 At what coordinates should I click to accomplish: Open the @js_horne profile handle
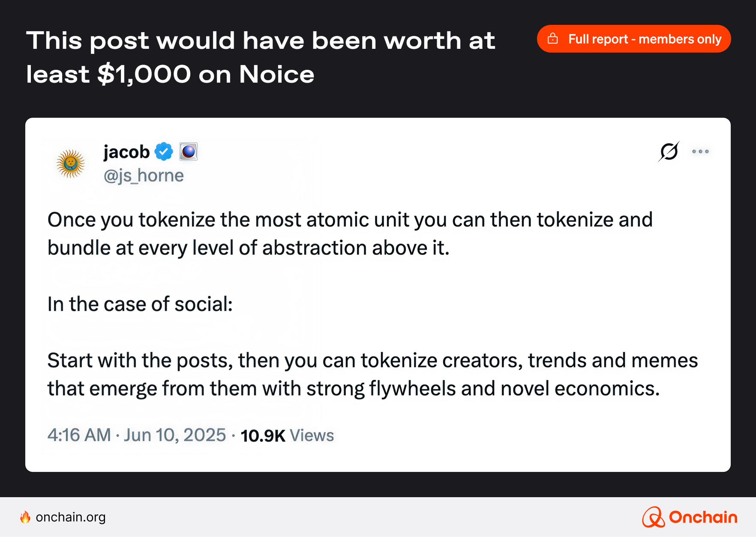[x=144, y=176]
